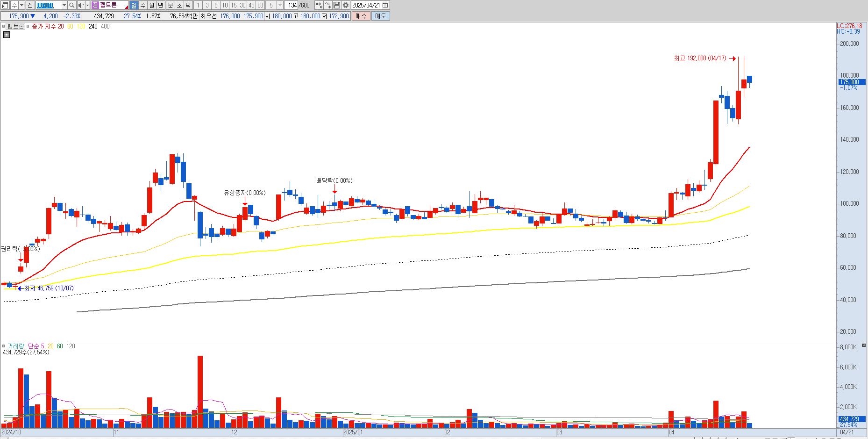Click the 배당락(0,00%) event marker
This screenshot has height=439, width=868.
pos(334,181)
